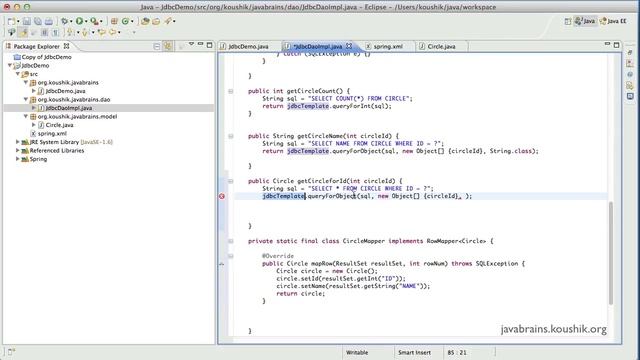Click the error marker on line gutter

222,196
